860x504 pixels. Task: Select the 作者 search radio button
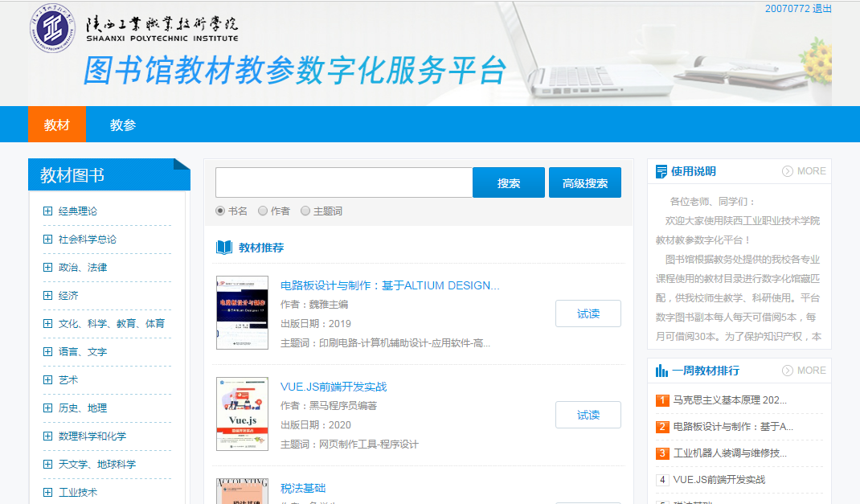tap(263, 211)
